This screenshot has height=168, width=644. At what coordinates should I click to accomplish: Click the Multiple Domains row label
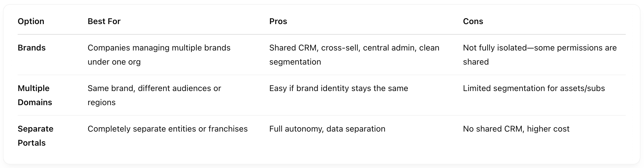tap(35, 95)
